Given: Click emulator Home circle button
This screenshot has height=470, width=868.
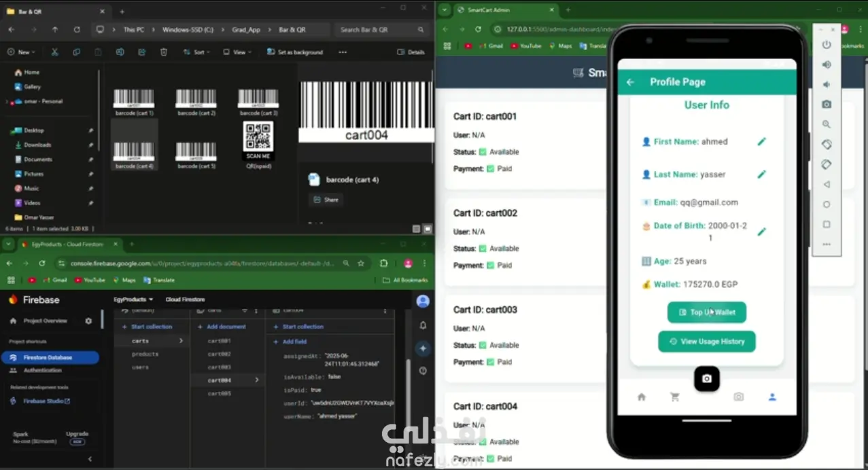Looking at the screenshot, I should tap(827, 204).
